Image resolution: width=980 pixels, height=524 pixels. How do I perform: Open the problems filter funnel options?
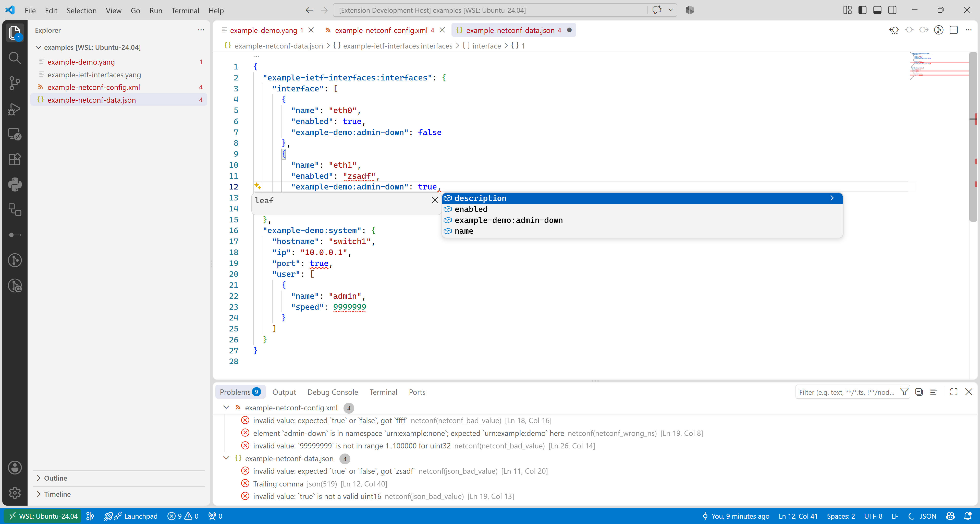tap(904, 392)
